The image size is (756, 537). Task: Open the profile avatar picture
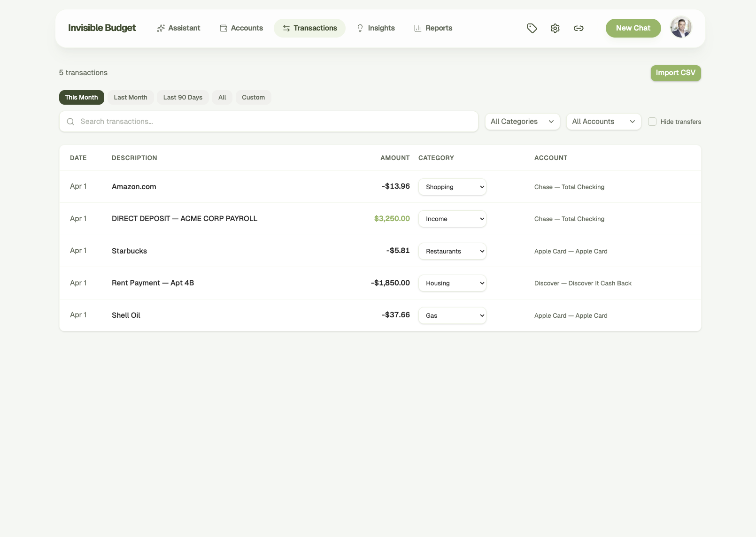(x=681, y=27)
